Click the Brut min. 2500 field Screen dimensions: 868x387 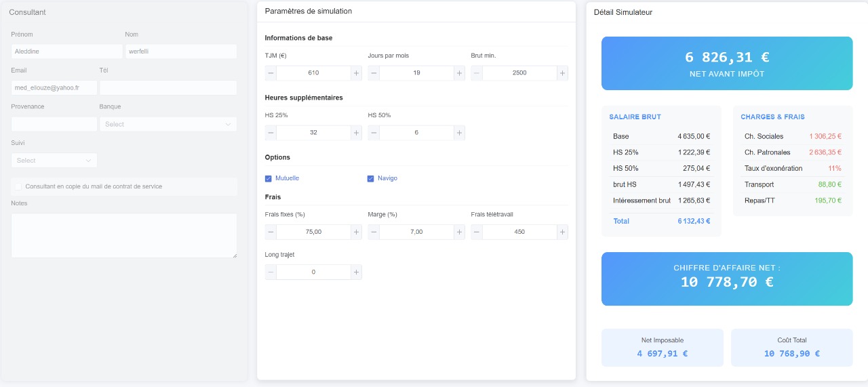[519, 73]
